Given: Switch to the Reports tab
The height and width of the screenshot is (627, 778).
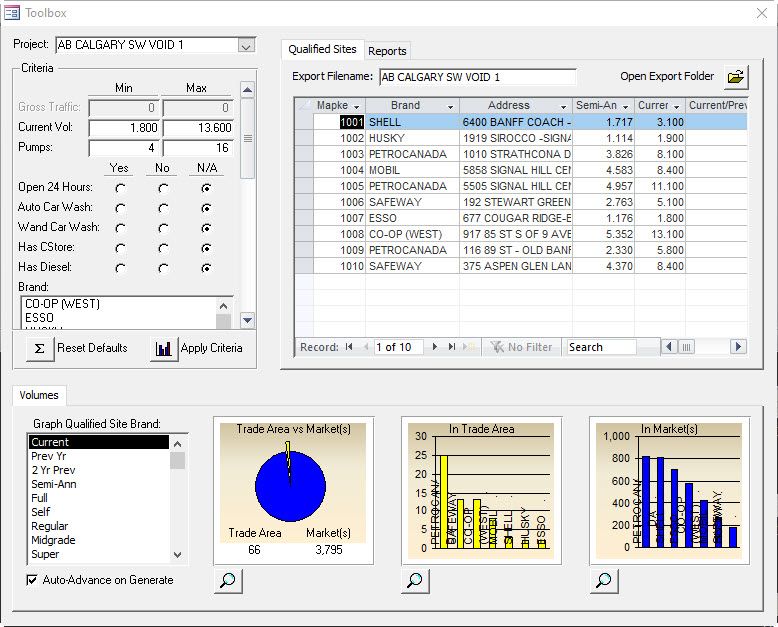Looking at the screenshot, I should pyautogui.click(x=387, y=51).
